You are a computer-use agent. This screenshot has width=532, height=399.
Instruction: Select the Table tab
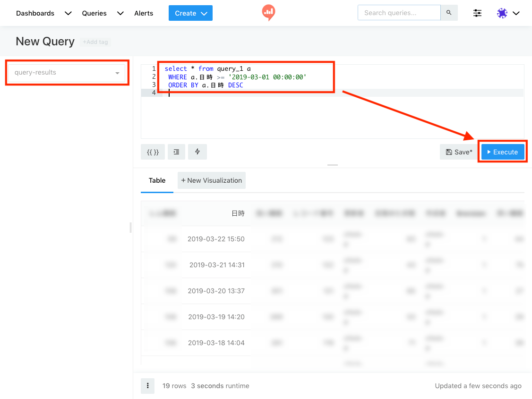[157, 180]
